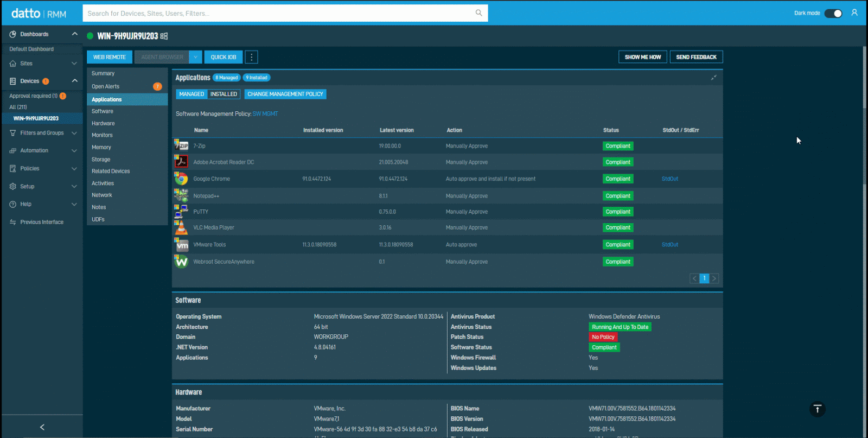
Task: Toggle Dark mode switch
Action: 833,13
